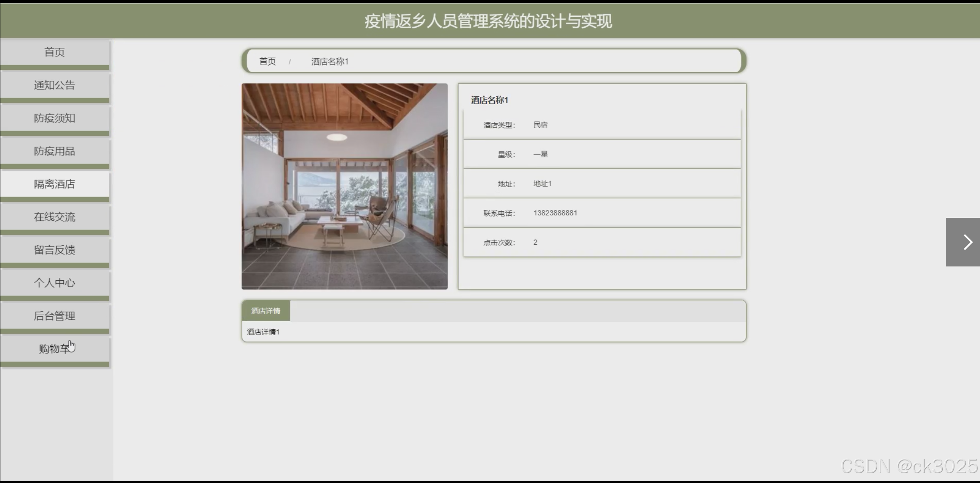Screen dimensions: 980x483
Task: Click the page title in the header banner
Action: click(488, 21)
